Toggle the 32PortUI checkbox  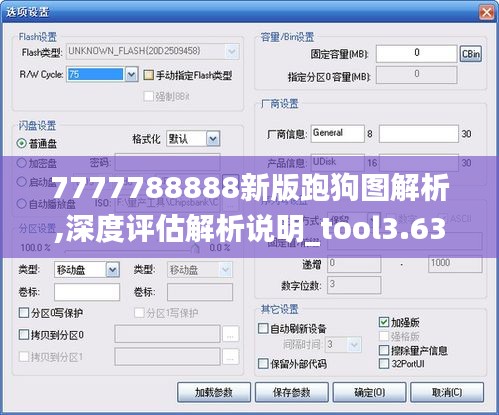384,363
